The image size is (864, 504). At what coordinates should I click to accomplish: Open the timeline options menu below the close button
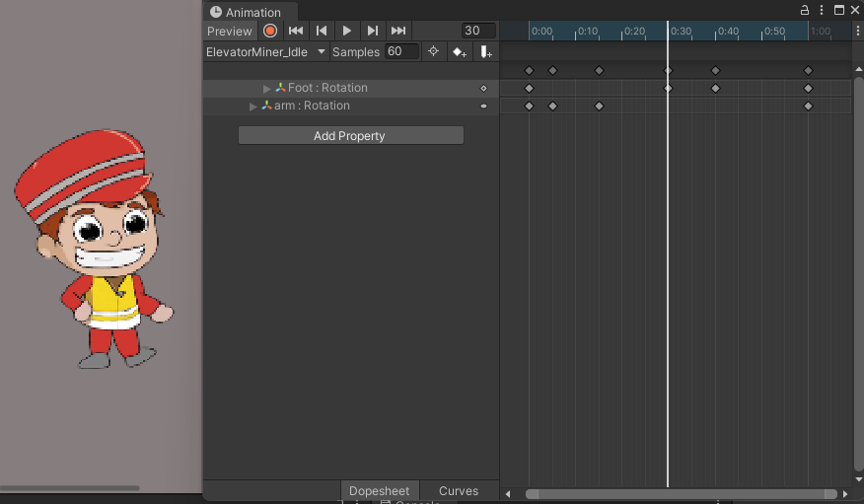(x=857, y=31)
